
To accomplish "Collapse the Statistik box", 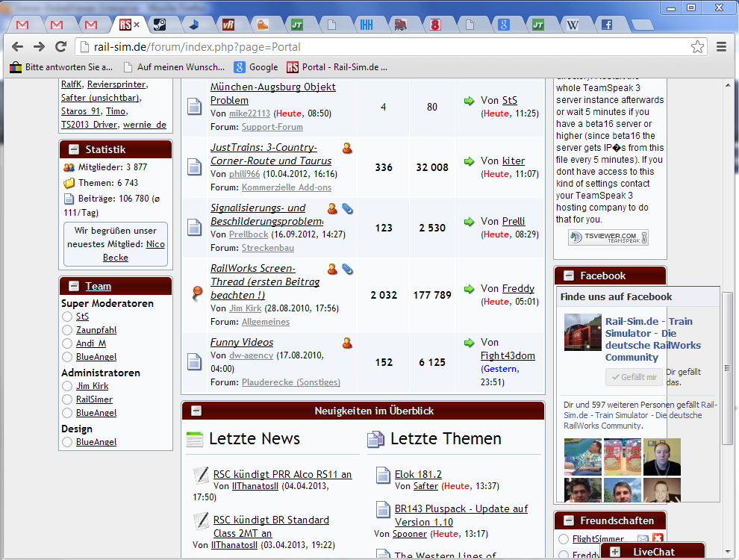I will (73, 149).
